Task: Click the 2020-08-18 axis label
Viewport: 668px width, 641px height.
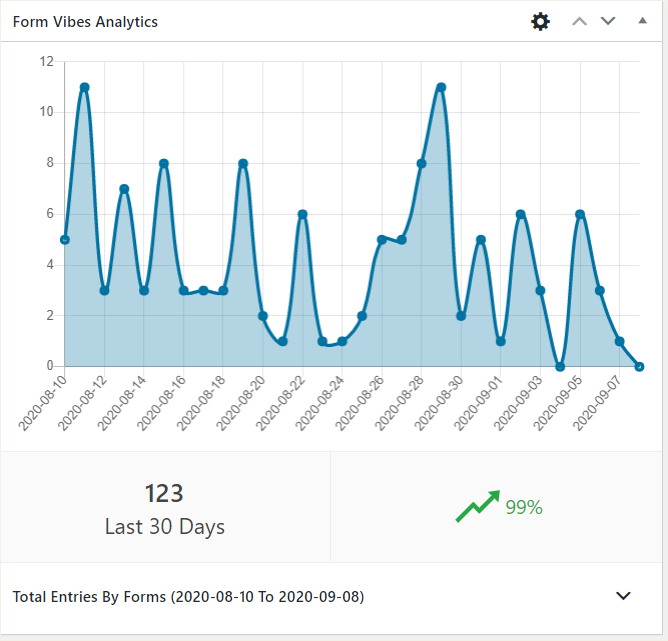Action: pos(202,403)
